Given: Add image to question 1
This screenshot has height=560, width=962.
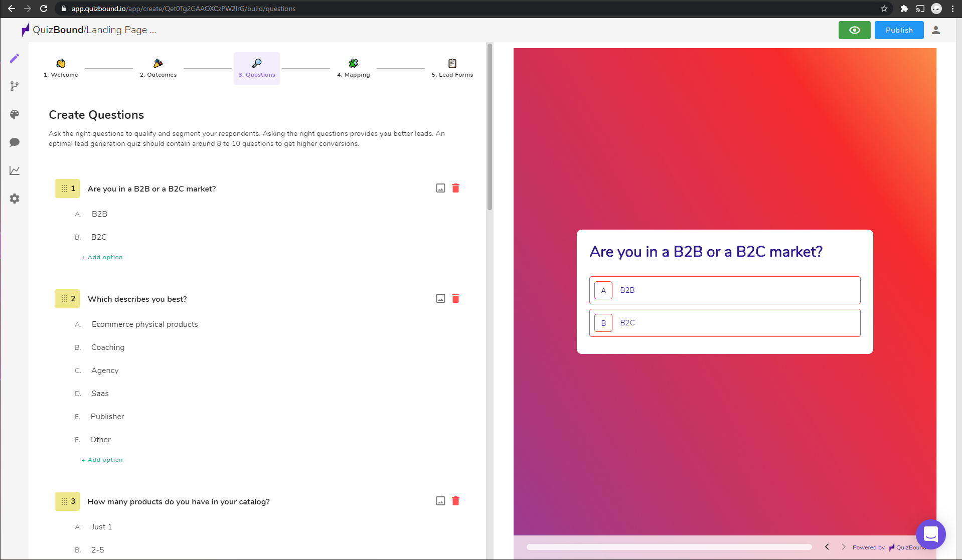Looking at the screenshot, I should pos(440,189).
